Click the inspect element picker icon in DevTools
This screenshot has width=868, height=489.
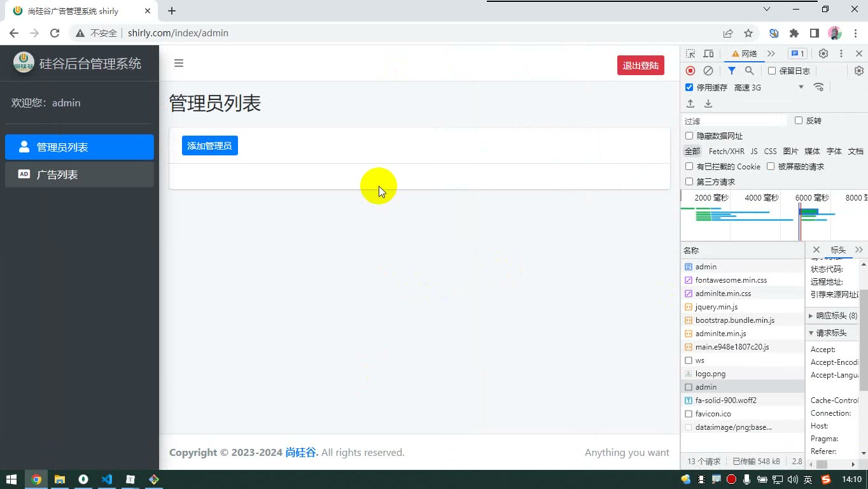pyautogui.click(x=690, y=53)
